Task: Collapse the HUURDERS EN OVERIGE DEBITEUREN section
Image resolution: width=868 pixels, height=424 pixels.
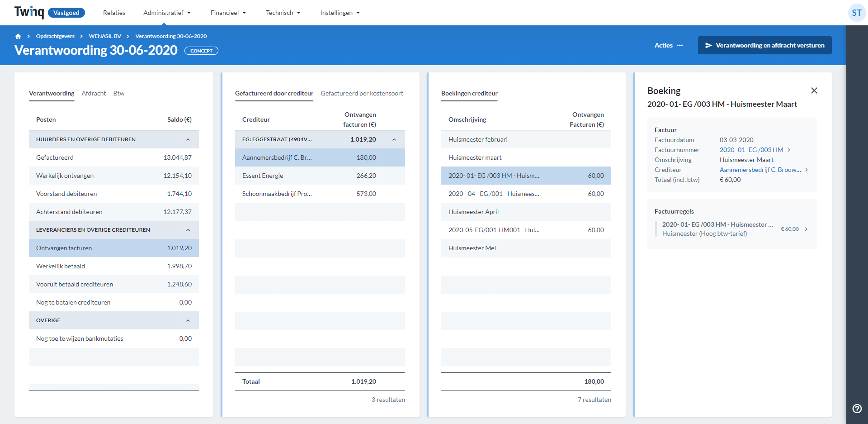Action: click(x=189, y=139)
